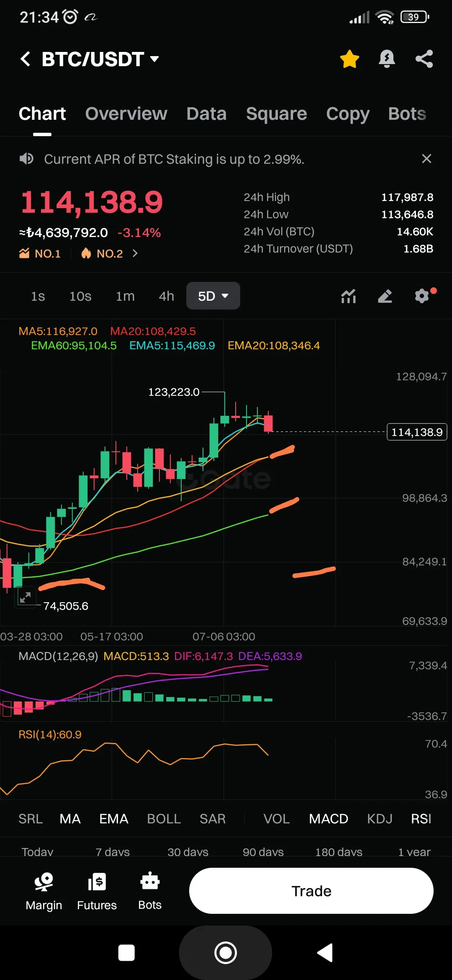Viewport: 452px width, 980px height.
Task: Open the drawing pencil tool
Action: (x=385, y=296)
